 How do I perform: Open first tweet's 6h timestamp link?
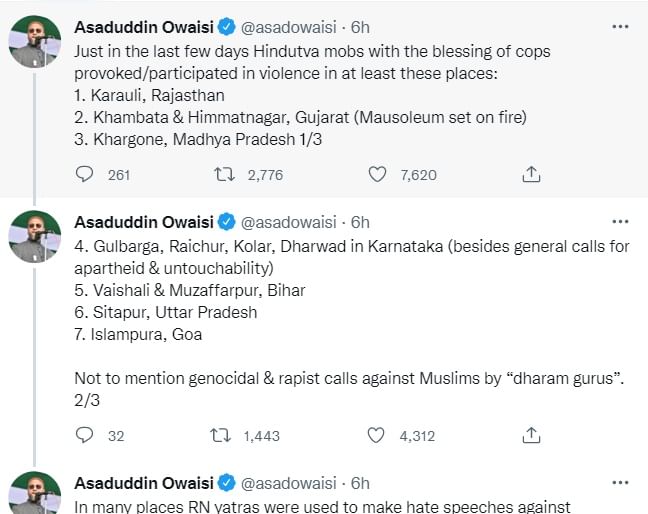(360, 25)
